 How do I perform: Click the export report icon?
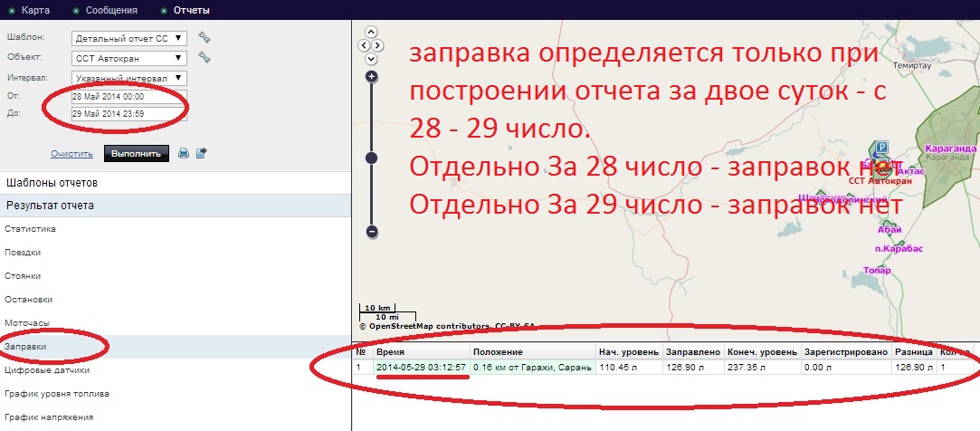202,153
